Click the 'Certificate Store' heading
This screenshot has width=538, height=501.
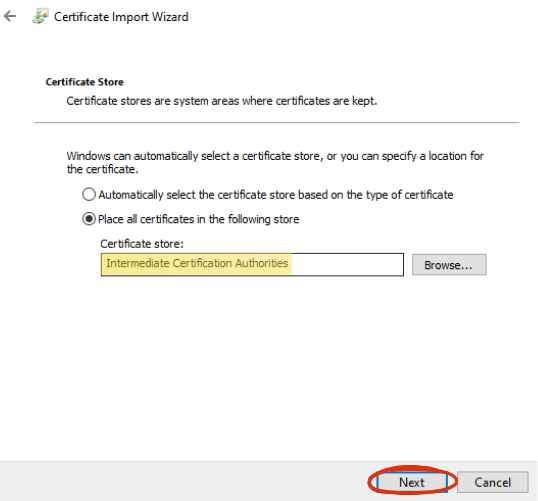pos(84,82)
